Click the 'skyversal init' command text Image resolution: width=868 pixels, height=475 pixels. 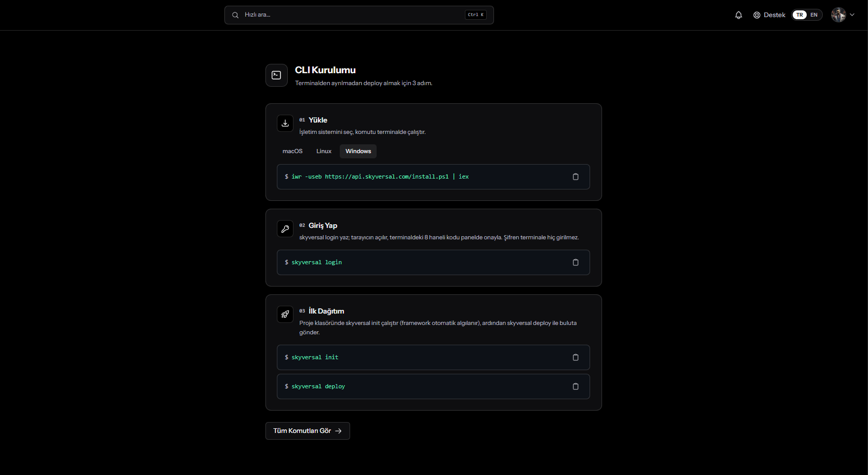(x=315, y=358)
